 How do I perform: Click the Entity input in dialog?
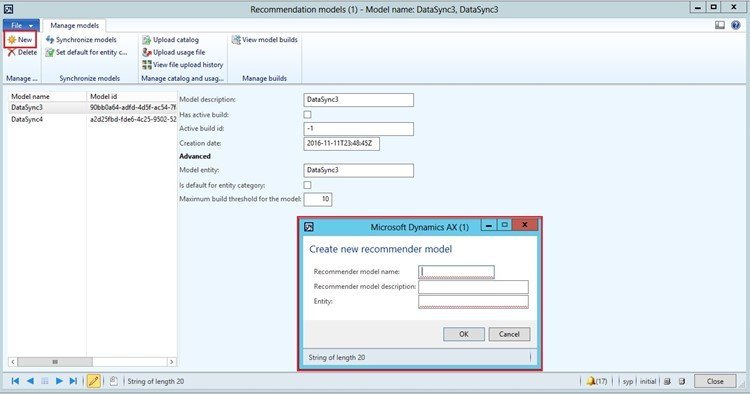point(474,302)
